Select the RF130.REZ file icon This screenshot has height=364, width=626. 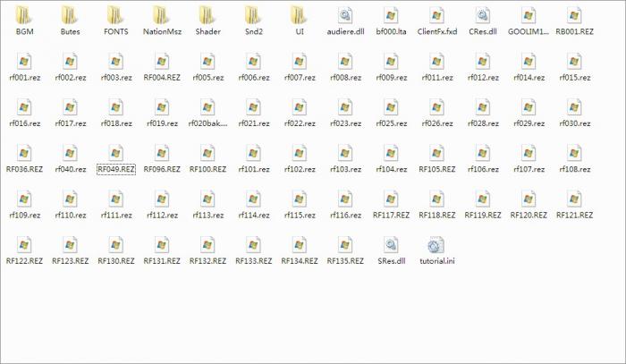(x=116, y=245)
